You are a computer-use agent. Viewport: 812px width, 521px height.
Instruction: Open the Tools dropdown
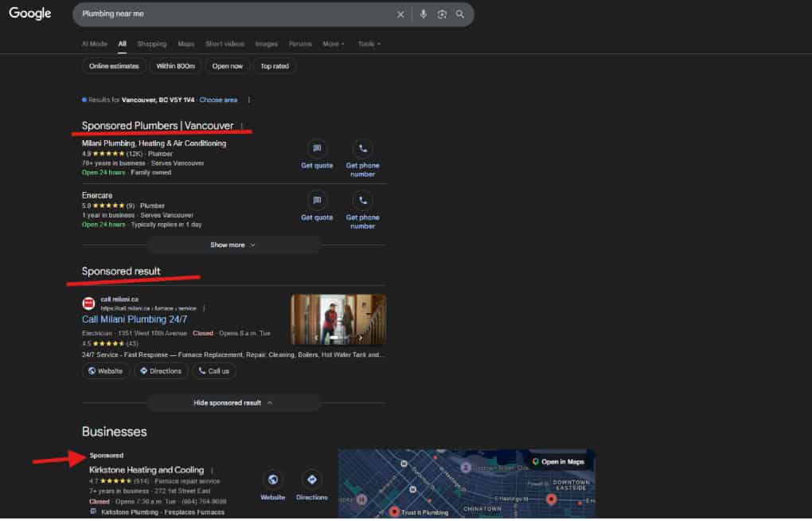coord(368,44)
